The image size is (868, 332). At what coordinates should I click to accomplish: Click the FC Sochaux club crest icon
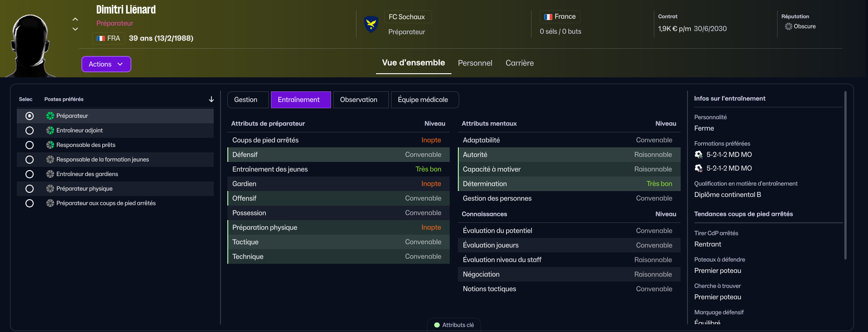371,24
